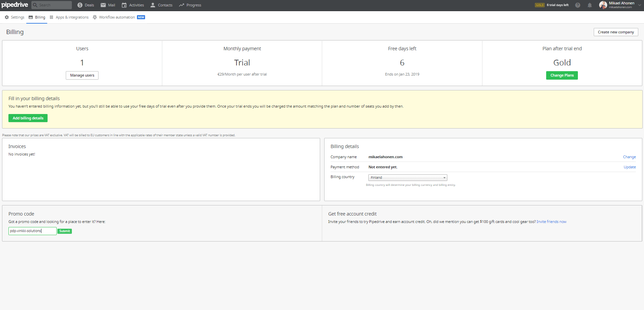This screenshot has width=644, height=310.
Task: Switch to the Settings tab
Action: click(x=15, y=17)
